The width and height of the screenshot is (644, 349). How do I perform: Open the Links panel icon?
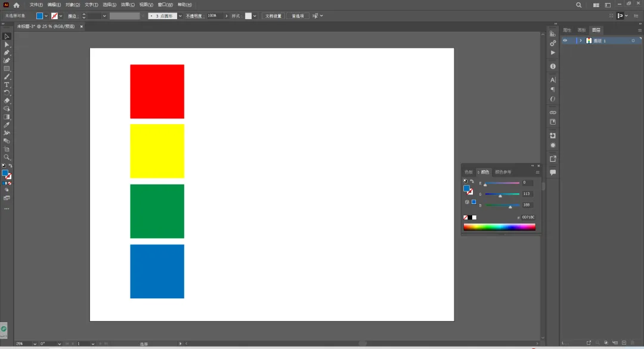(553, 112)
